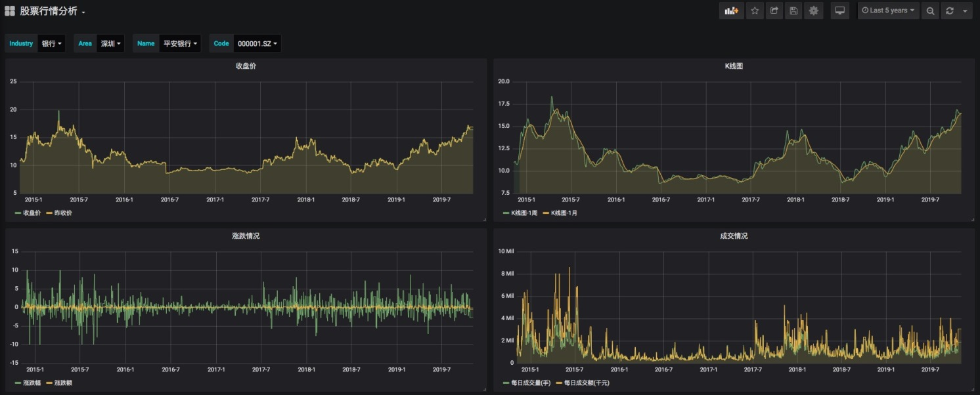
Task: Click the yellow 涨跌额 legend color line
Action: coord(49,383)
